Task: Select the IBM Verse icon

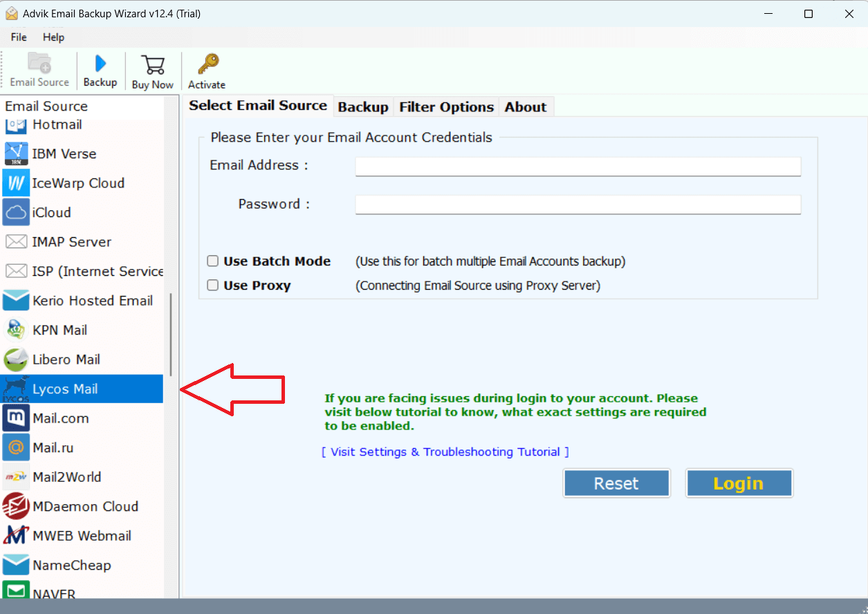Action: [16, 153]
